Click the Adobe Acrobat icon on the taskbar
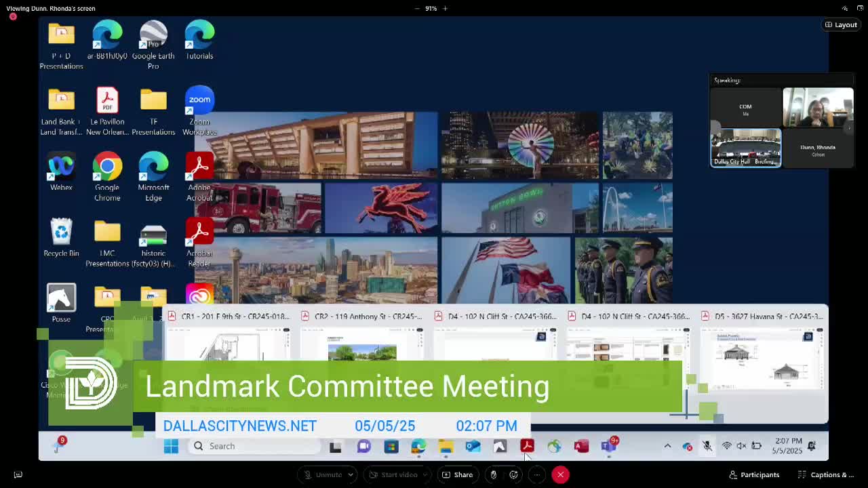 click(527, 446)
